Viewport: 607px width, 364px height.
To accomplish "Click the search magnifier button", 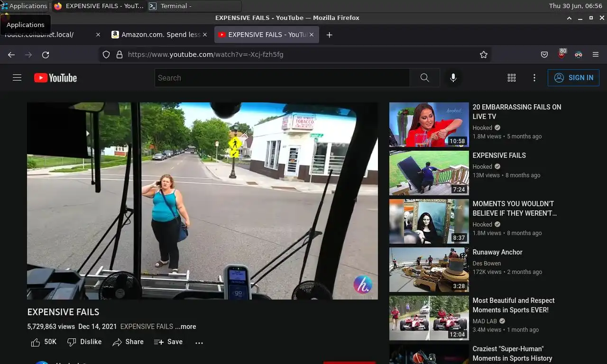I will point(425,78).
